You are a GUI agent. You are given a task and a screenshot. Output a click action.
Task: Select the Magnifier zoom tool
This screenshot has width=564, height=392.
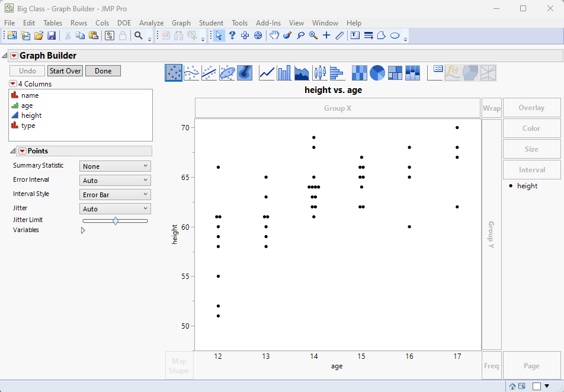click(313, 36)
